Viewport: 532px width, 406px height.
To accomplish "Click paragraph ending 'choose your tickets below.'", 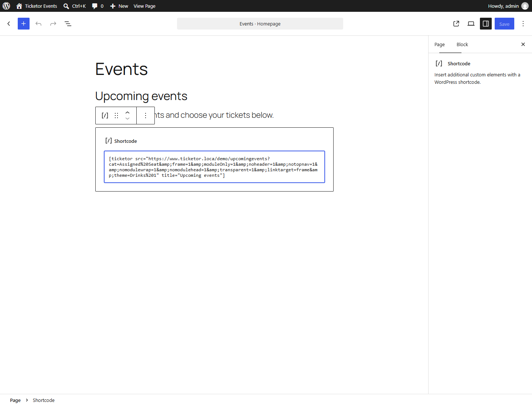I will point(214,115).
